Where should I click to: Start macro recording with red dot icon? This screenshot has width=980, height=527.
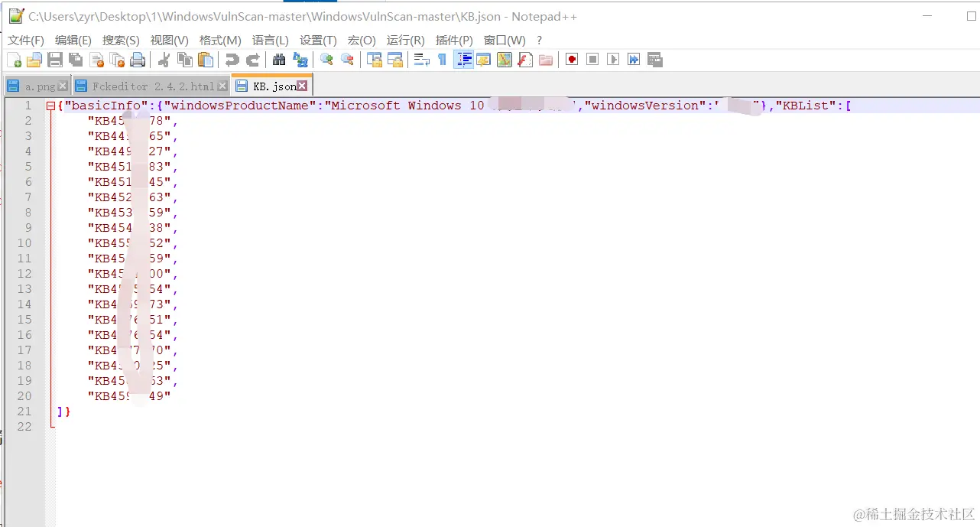coord(572,60)
